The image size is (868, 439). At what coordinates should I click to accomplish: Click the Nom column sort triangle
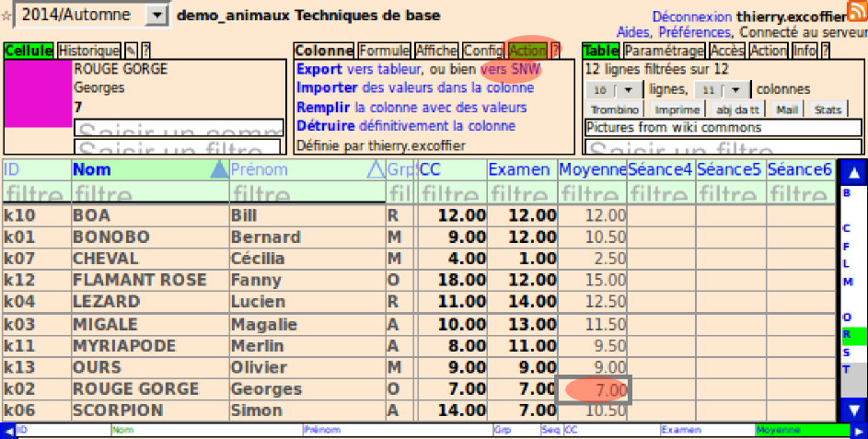(x=218, y=169)
